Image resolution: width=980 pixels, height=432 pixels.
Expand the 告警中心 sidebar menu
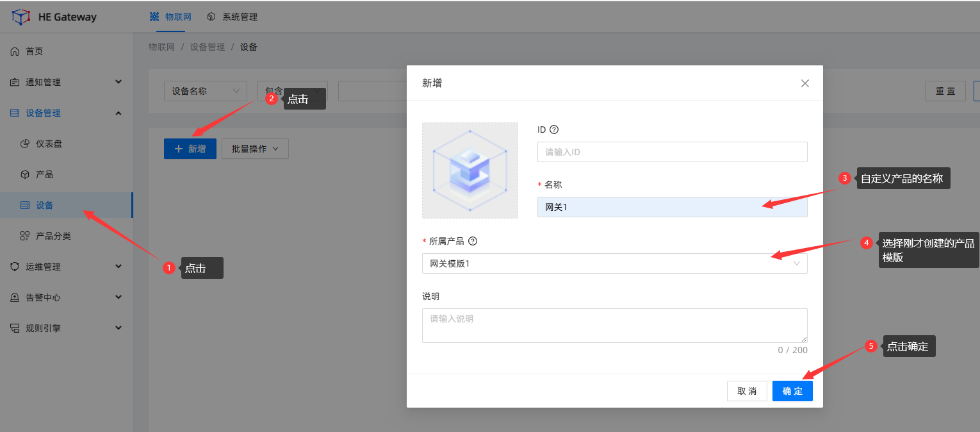click(64, 297)
